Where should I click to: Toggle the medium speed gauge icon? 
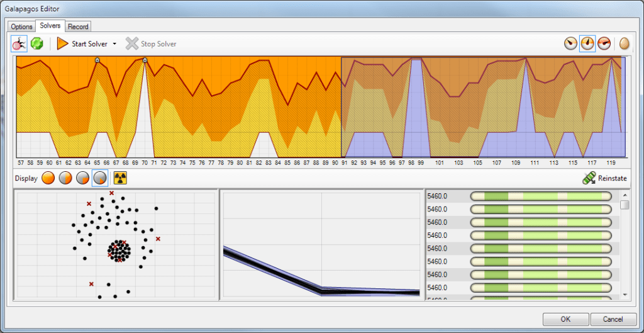(x=587, y=44)
